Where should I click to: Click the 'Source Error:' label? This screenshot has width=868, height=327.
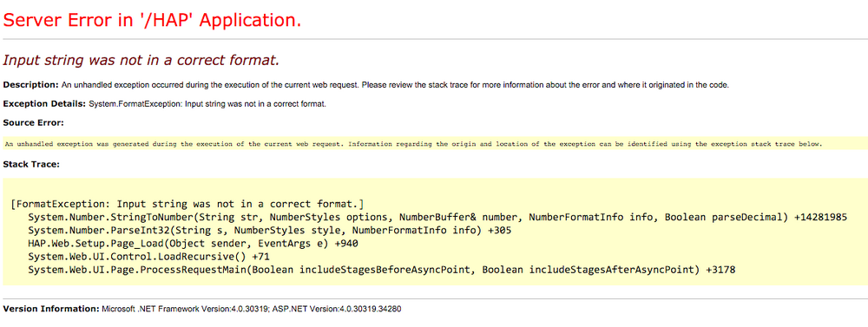(33, 122)
